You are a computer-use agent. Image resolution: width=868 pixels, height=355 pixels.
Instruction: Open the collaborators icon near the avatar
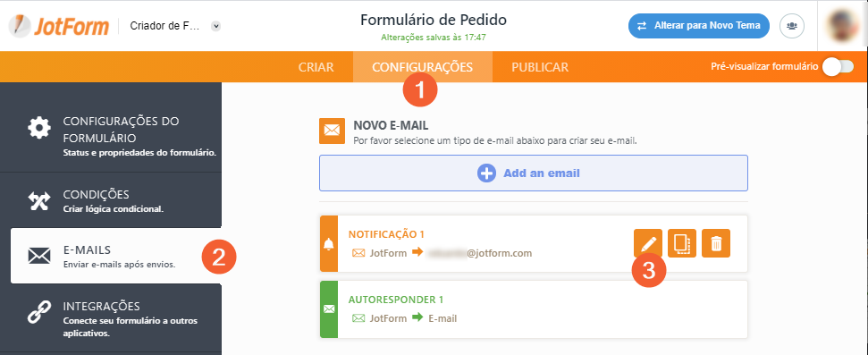tap(792, 26)
